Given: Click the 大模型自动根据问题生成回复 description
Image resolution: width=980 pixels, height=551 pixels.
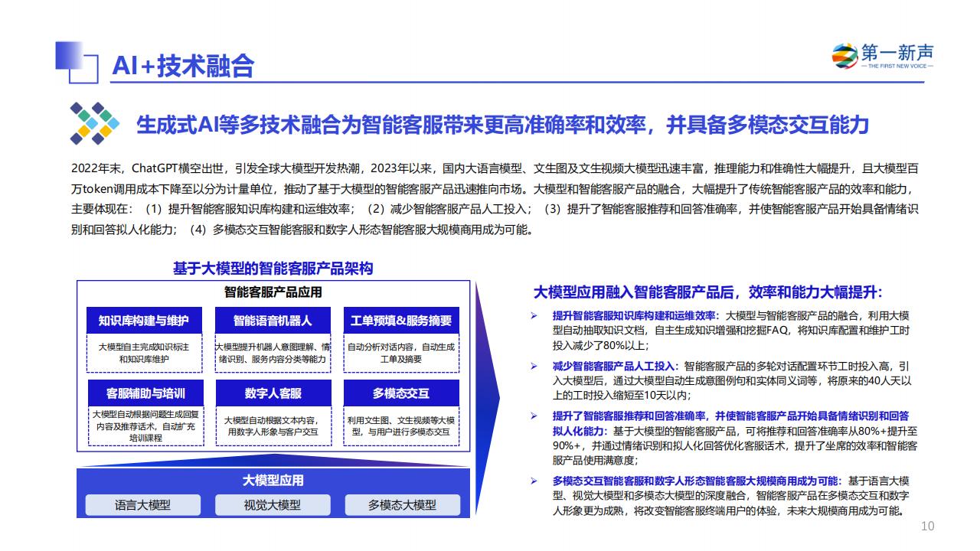Looking at the screenshot, I should coord(145,426).
